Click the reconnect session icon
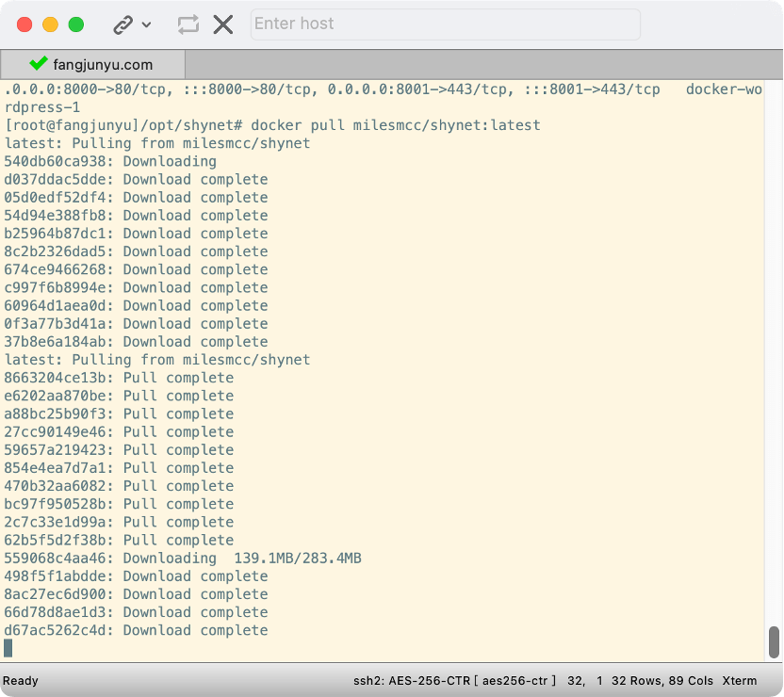The width and height of the screenshot is (784, 697). [188, 24]
